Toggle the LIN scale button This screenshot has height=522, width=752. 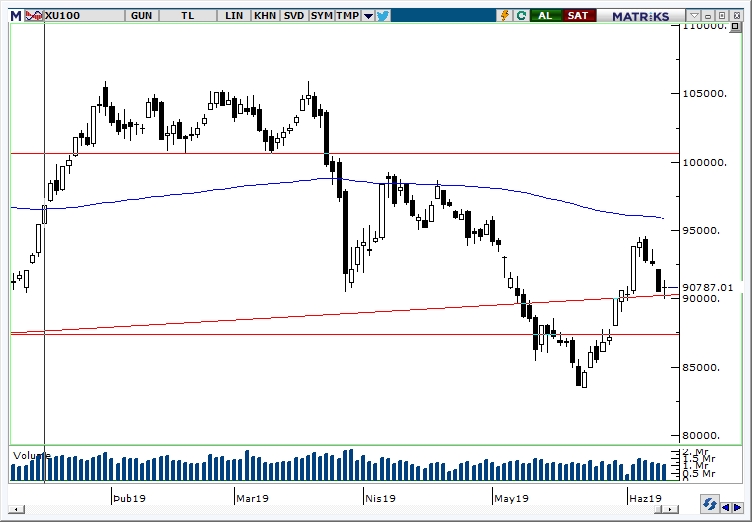coord(234,15)
